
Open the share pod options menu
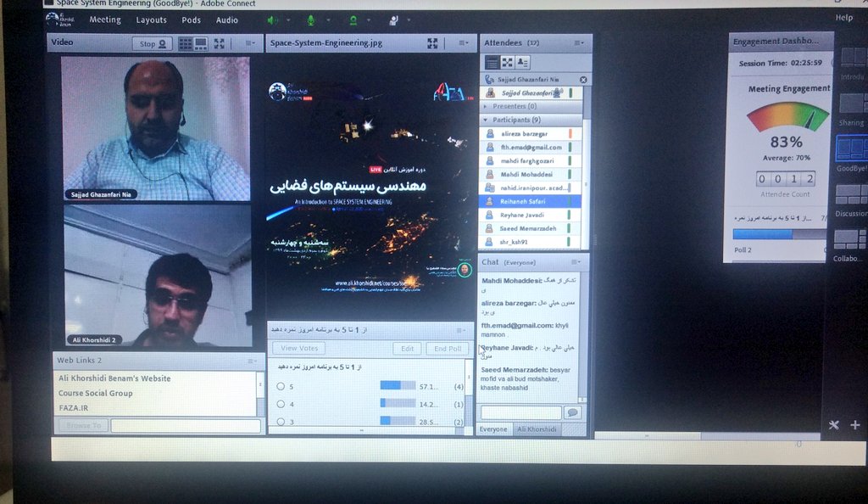coord(464,43)
